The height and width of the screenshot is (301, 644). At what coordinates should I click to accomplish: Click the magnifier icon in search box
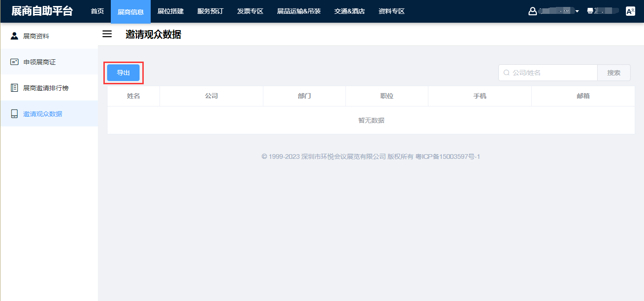pyautogui.click(x=507, y=73)
